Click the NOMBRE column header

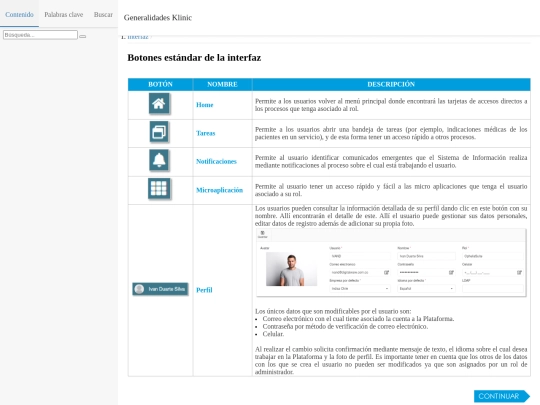(x=222, y=84)
